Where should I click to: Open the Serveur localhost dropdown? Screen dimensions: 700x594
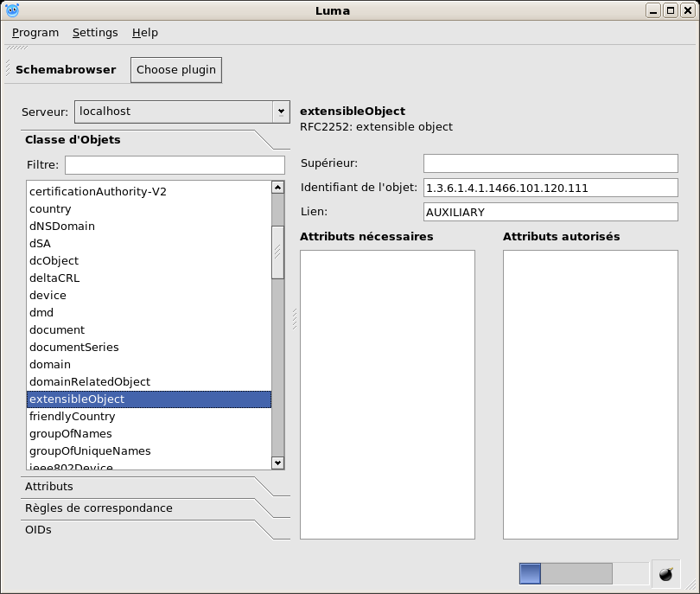tap(280, 112)
